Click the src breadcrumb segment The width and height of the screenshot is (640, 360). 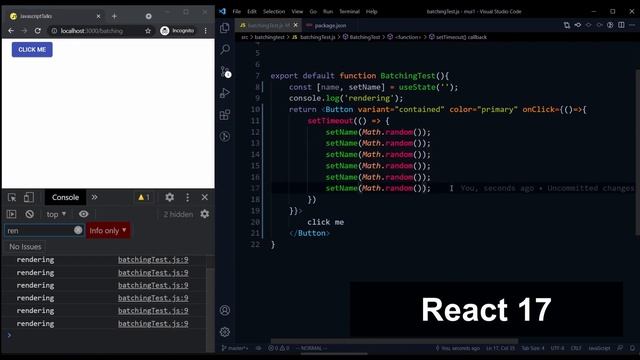pos(244,37)
